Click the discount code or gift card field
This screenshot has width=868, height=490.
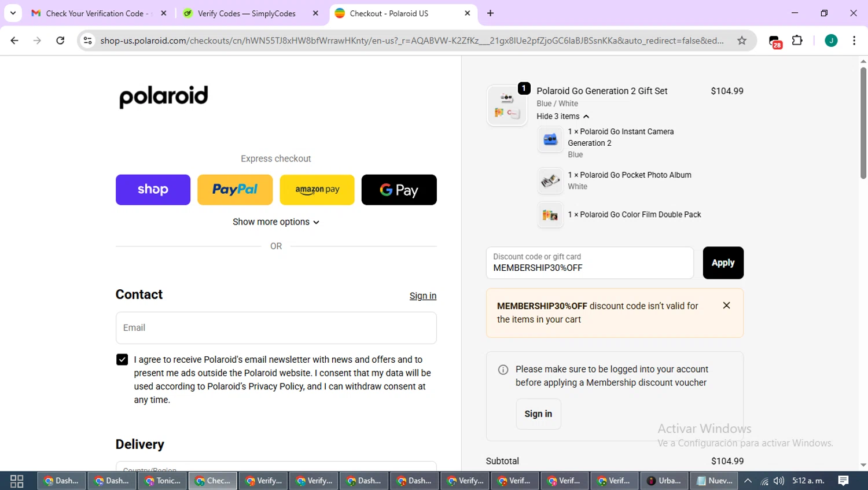pyautogui.click(x=590, y=263)
